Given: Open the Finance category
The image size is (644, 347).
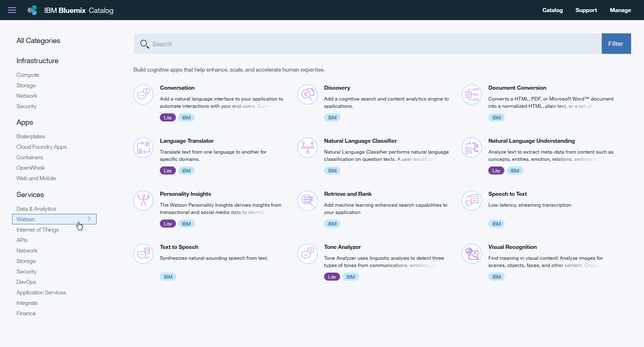Looking at the screenshot, I should (26, 313).
